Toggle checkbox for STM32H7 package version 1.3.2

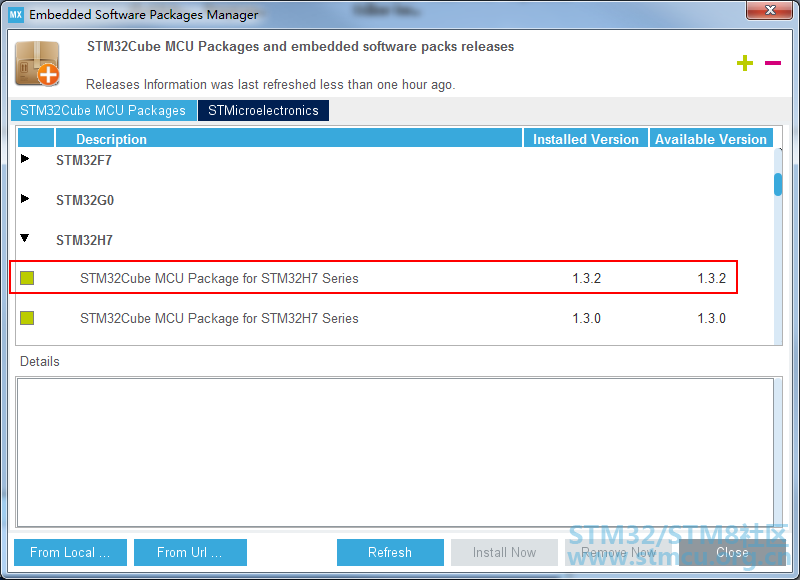pyautogui.click(x=27, y=278)
